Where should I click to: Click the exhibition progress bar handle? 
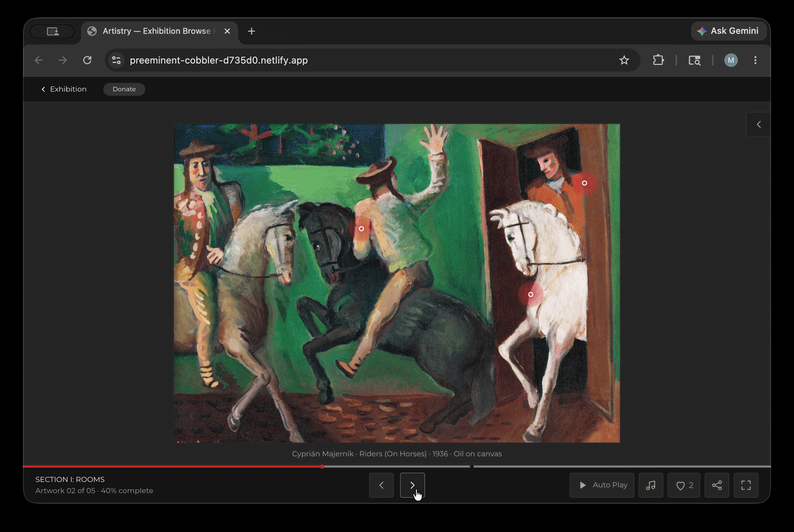[322, 466]
